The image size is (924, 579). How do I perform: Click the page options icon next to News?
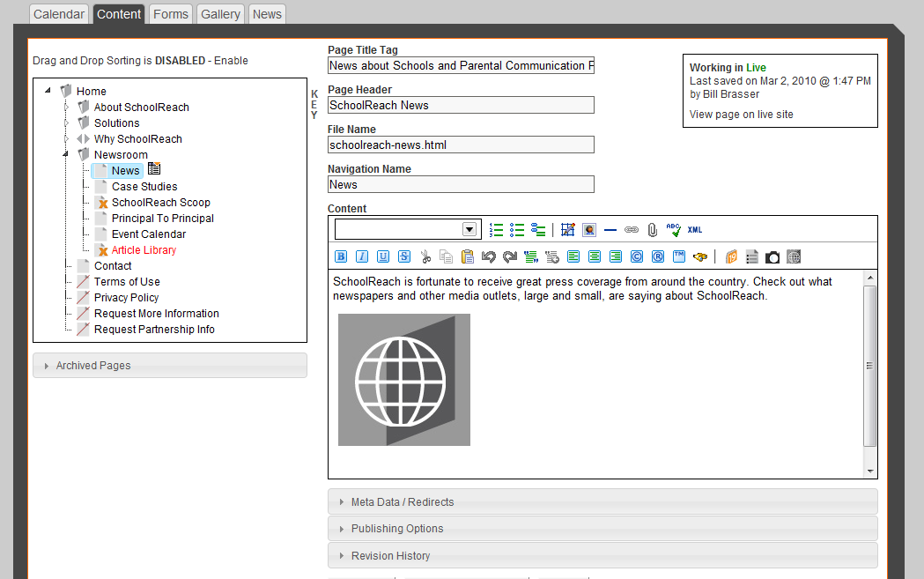point(154,168)
